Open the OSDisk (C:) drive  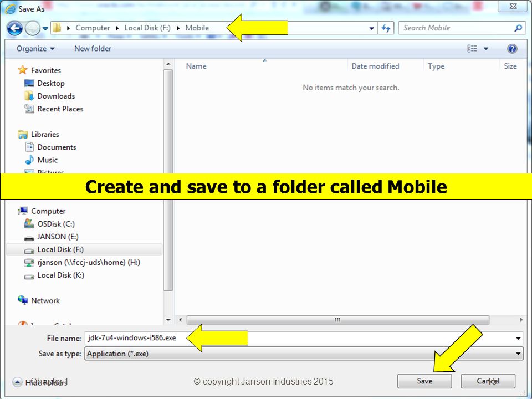56,224
